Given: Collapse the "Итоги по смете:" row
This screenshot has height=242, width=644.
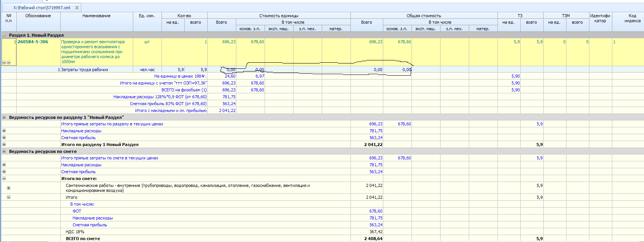Looking at the screenshot, I should point(4,179).
